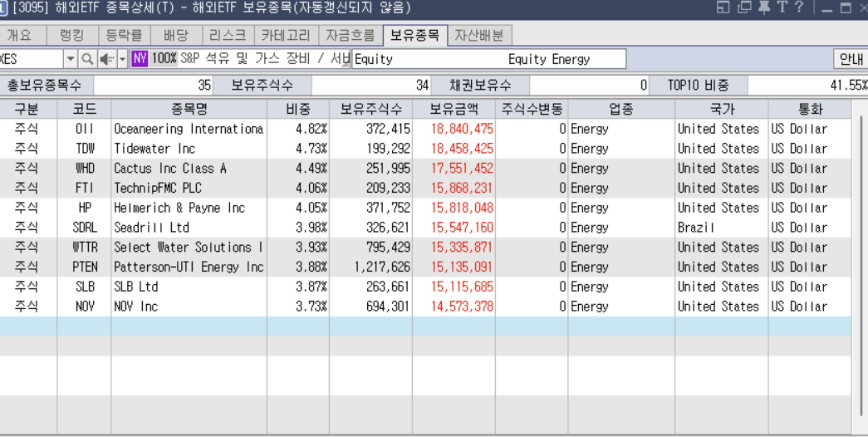This screenshot has height=437, width=868.
Task: Select TechnipFMC PLC holding
Action: pos(158,189)
